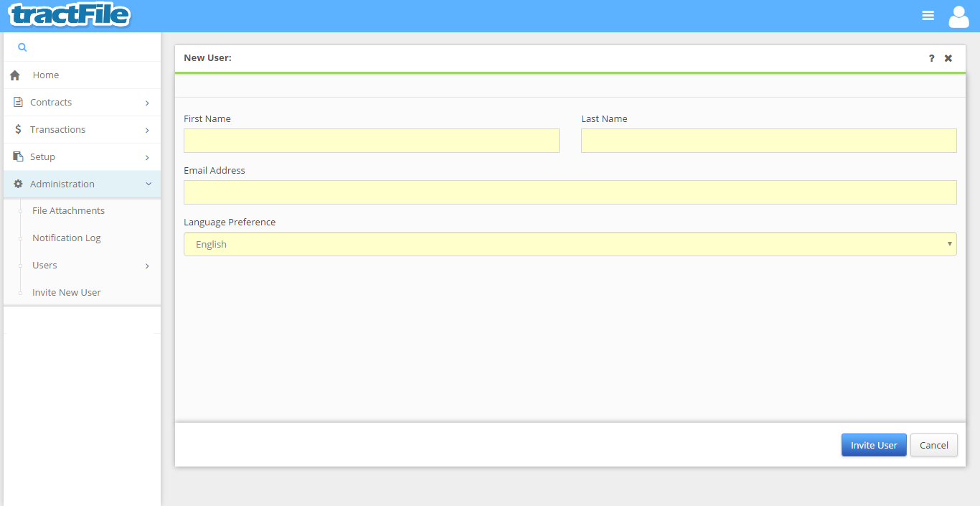The height and width of the screenshot is (506, 980).
Task: Select Invite New User menu item
Action: 66,293
